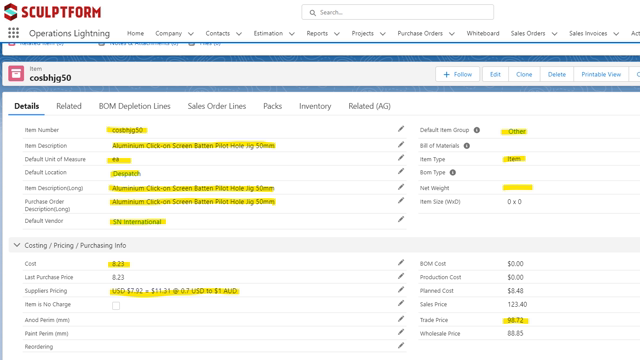Click the Delete button
This screenshot has width=640, height=360.
[x=557, y=74]
